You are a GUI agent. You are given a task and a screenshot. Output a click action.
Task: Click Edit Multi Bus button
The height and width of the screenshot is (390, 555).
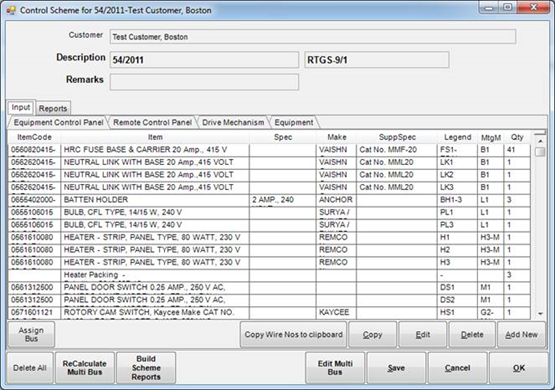point(335,368)
